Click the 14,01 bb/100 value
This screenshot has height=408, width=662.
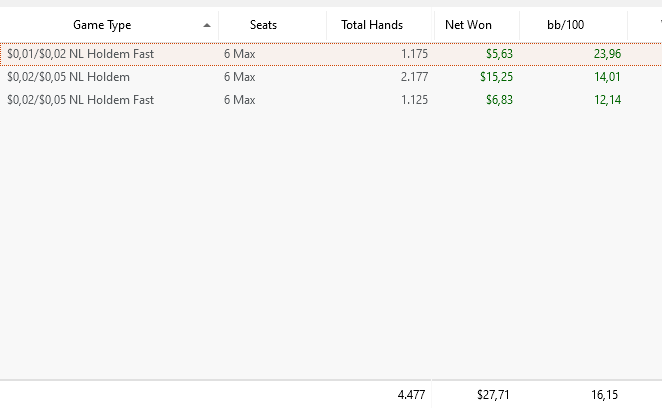pos(607,77)
